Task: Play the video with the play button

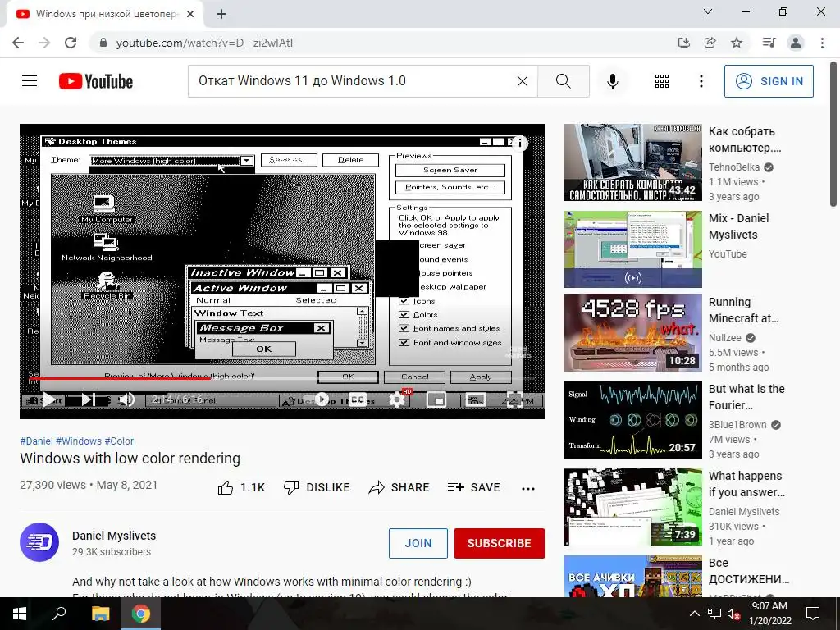Action: click(x=49, y=399)
